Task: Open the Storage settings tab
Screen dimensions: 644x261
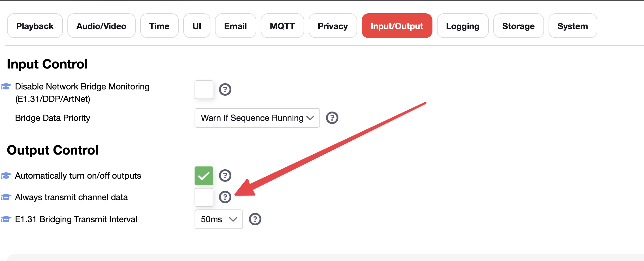Action: pyautogui.click(x=519, y=26)
